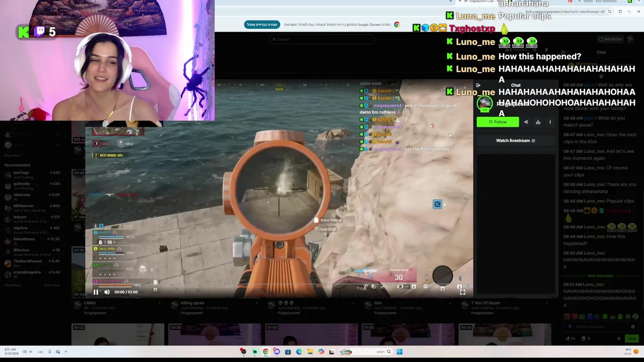Open Edmatthews recommended channel
This screenshot has width=644, height=362.
(32, 240)
